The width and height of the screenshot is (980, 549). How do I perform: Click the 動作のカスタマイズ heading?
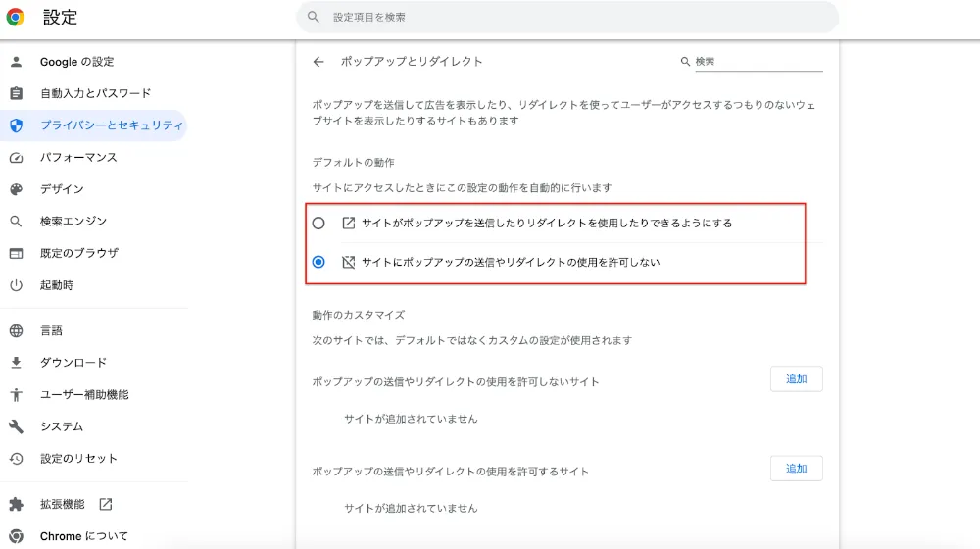(358, 315)
